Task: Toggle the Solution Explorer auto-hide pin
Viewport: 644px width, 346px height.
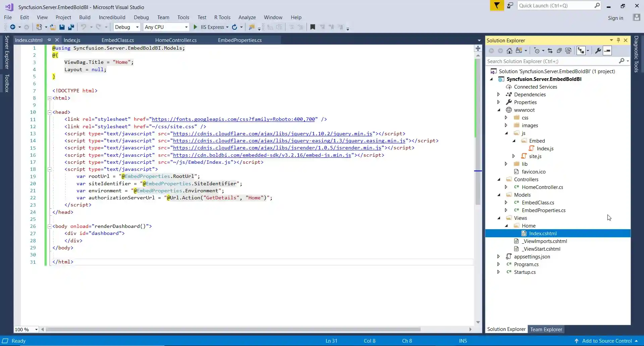Action: [x=618, y=40]
